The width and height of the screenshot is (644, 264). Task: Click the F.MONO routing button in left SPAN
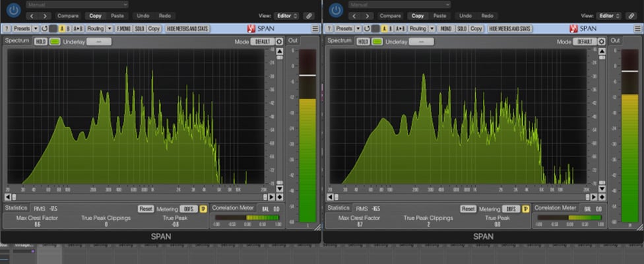coord(123,29)
